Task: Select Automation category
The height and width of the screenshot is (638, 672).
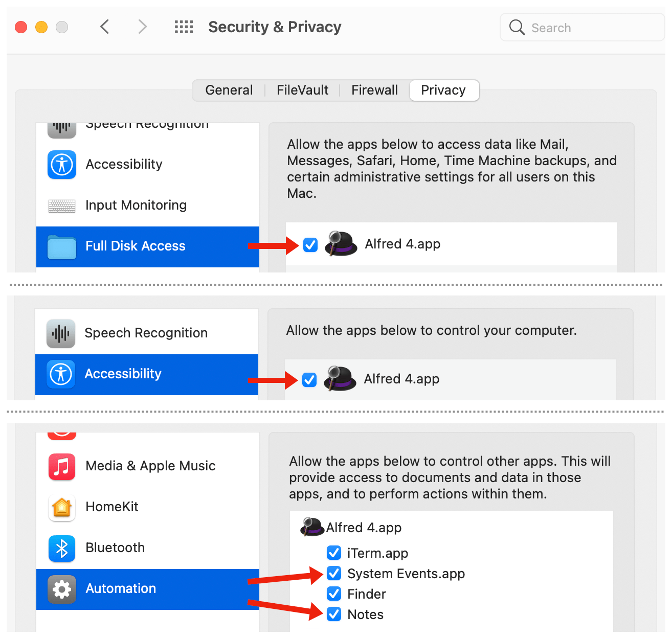Action: pyautogui.click(x=148, y=589)
